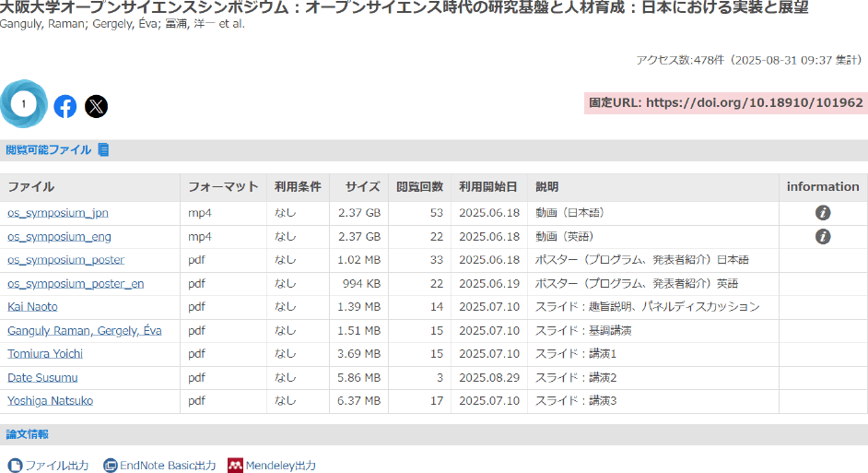Screen dimensions: 868x473
Task: Click the 利用条件 column header
Action: (x=298, y=186)
